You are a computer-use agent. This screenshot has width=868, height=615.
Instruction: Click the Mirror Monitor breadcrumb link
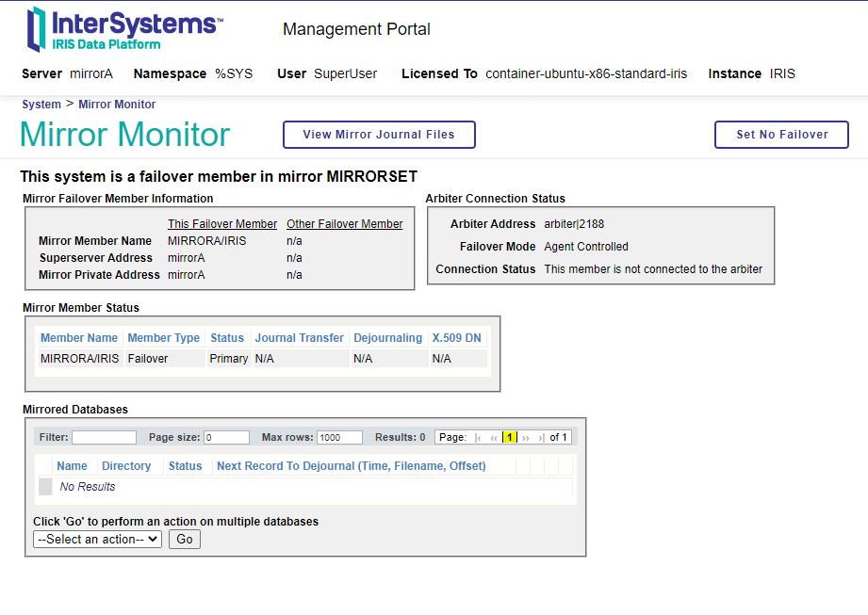point(117,105)
